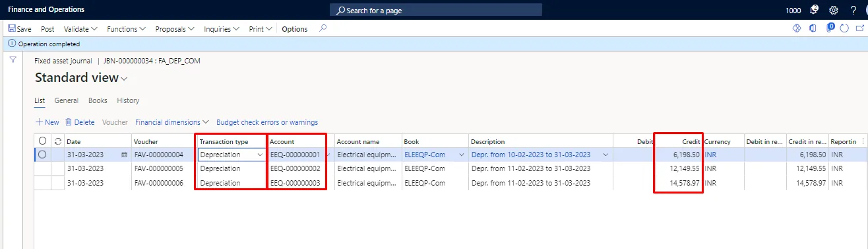Viewport: 868px width, 249px height.
Task: Open the Settings gear icon
Action: [834, 10]
